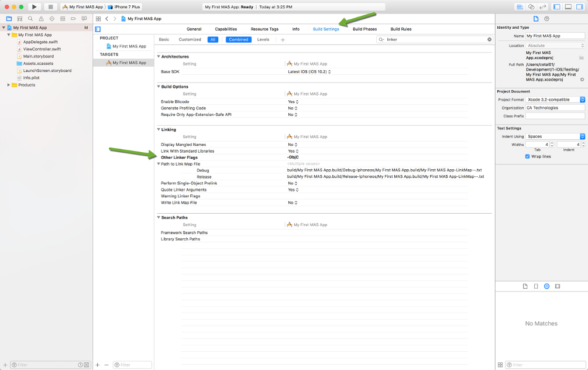This screenshot has width=588, height=370.
Task: Toggle the Wrap lines checkbox
Action: [528, 156]
